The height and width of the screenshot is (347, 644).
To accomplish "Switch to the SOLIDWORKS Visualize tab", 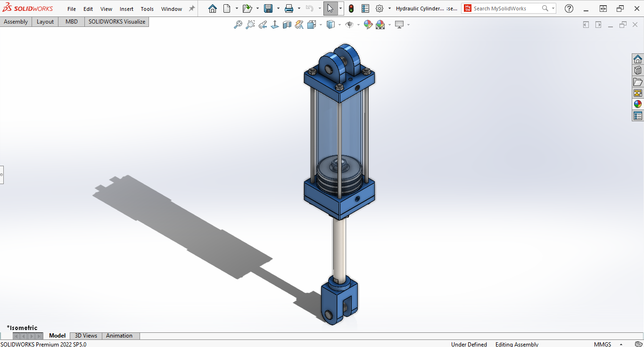I will point(117,22).
